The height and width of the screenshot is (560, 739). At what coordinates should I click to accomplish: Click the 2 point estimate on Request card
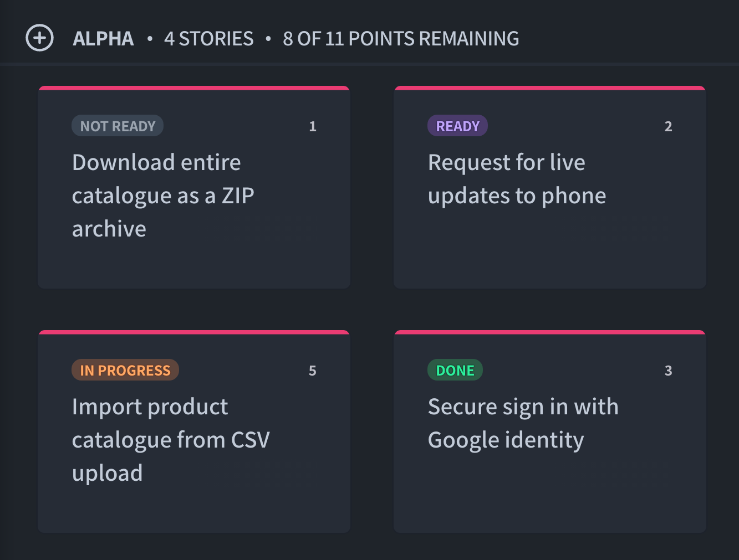click(668, 126)
